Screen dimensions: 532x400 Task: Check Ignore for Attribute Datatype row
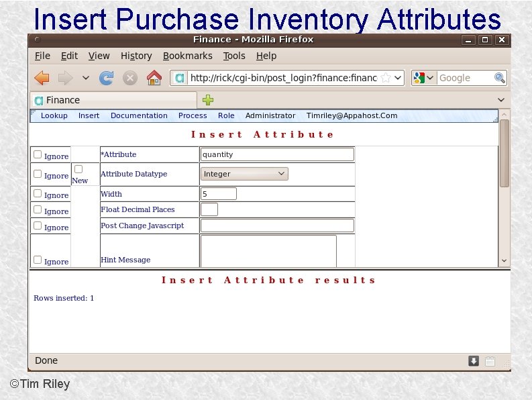(x=38, y=174)
